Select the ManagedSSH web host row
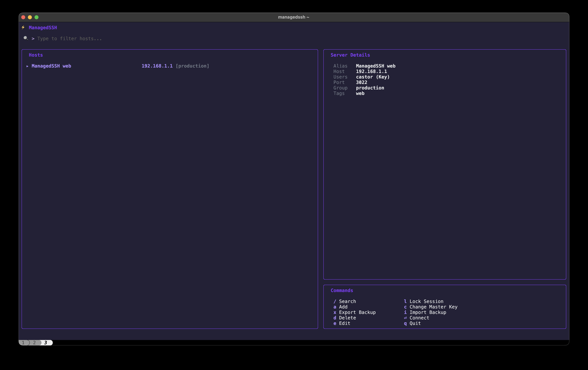Screen dimensions: 588x370 tap(51, 66)
